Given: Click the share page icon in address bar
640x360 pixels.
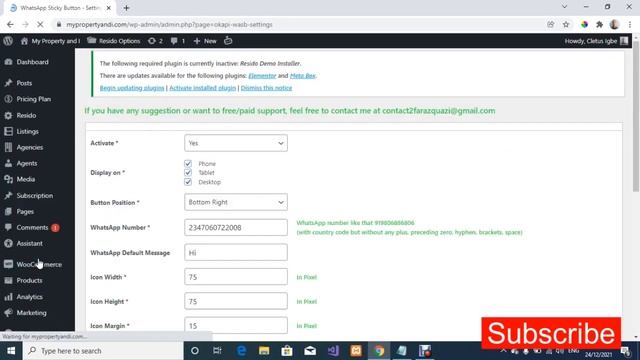Looking at the screenshot, I should point(551,24).
